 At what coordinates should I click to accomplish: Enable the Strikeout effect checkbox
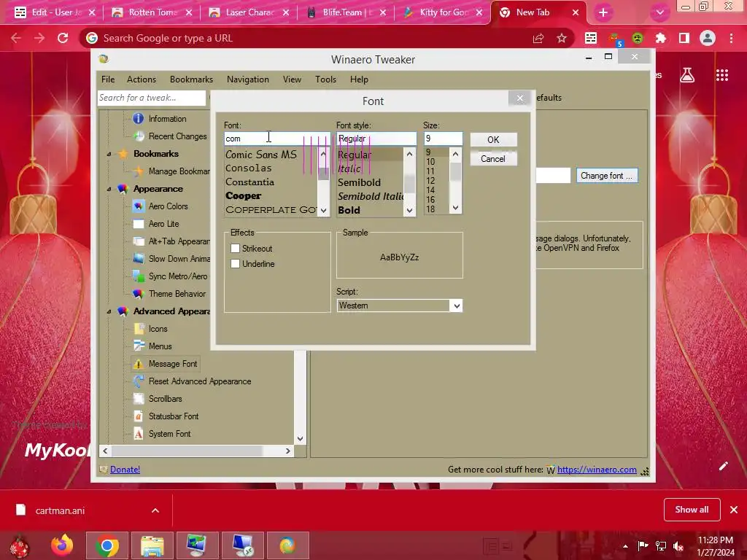coord(235,248)
